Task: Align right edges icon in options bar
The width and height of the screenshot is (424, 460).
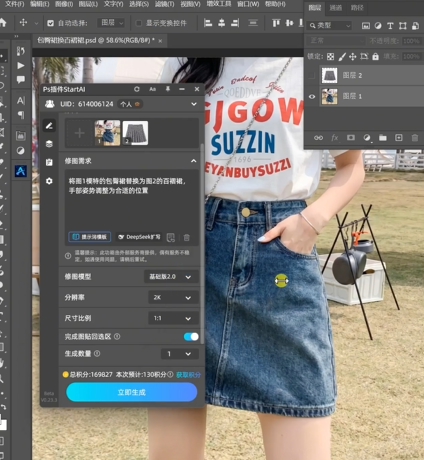Action: (x=235, y=23)
